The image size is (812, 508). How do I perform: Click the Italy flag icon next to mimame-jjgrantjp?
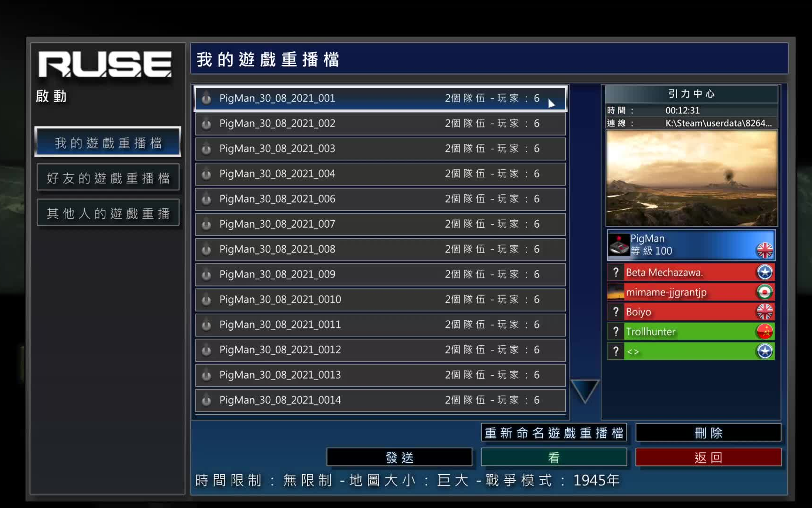coord(765,292)
